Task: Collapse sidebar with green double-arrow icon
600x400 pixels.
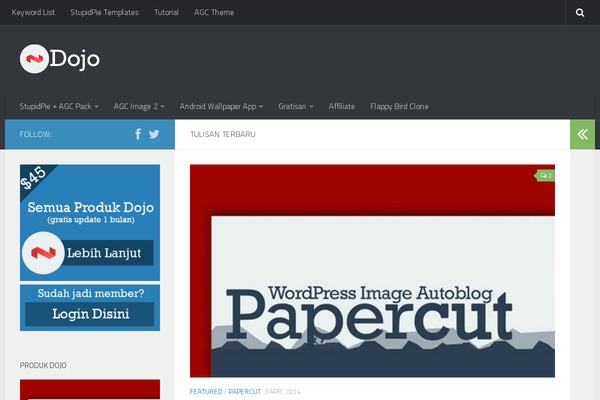Action: pyautogui.click(x=582, y=134)
